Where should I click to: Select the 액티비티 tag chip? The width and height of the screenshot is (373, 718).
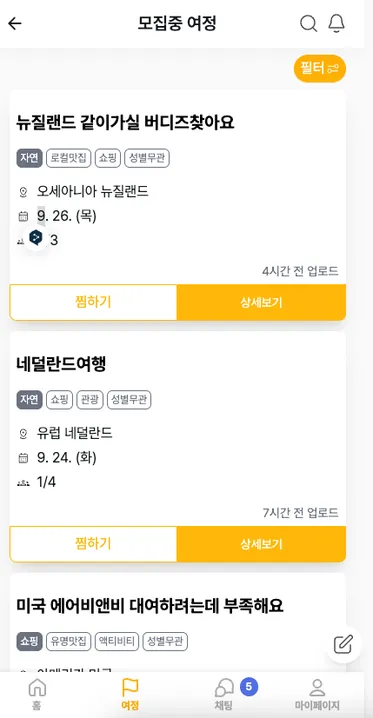[117, 642]
